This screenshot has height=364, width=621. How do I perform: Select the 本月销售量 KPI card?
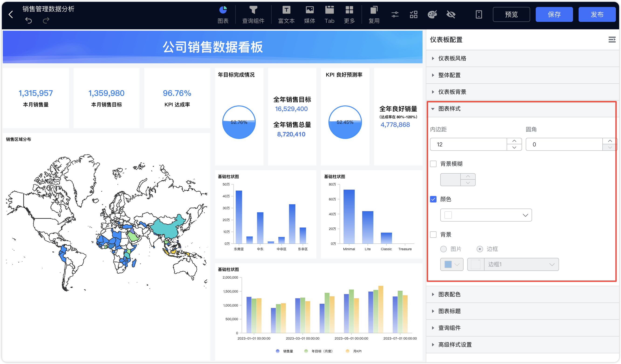click(36, 98)
